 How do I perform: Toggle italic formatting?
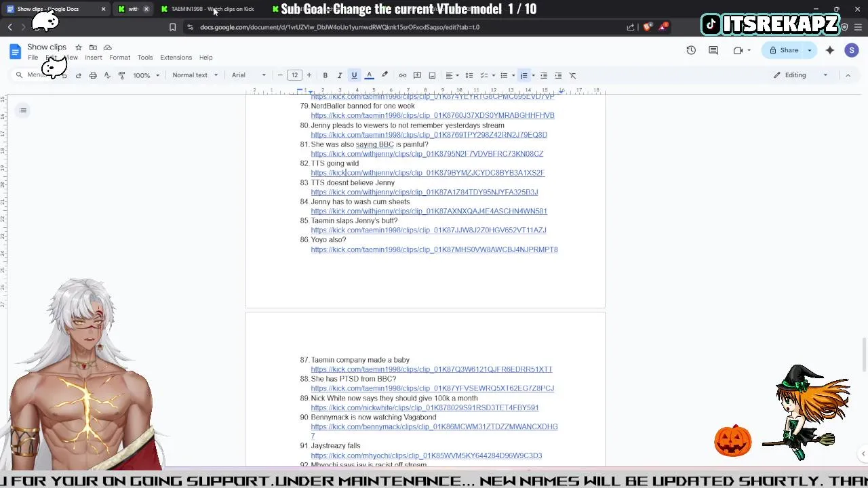[340, 75]
